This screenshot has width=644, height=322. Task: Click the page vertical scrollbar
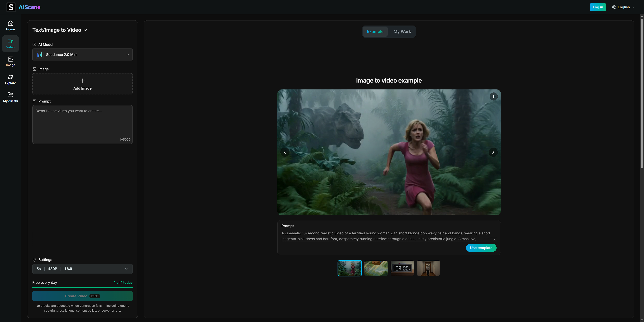pos(642,93)
